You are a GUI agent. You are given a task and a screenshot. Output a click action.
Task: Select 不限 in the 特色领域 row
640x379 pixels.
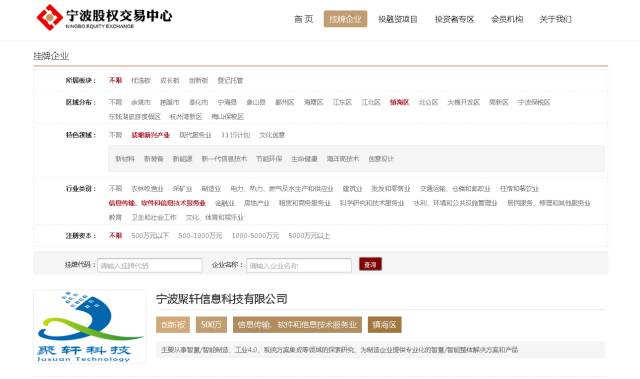[116, 135]
